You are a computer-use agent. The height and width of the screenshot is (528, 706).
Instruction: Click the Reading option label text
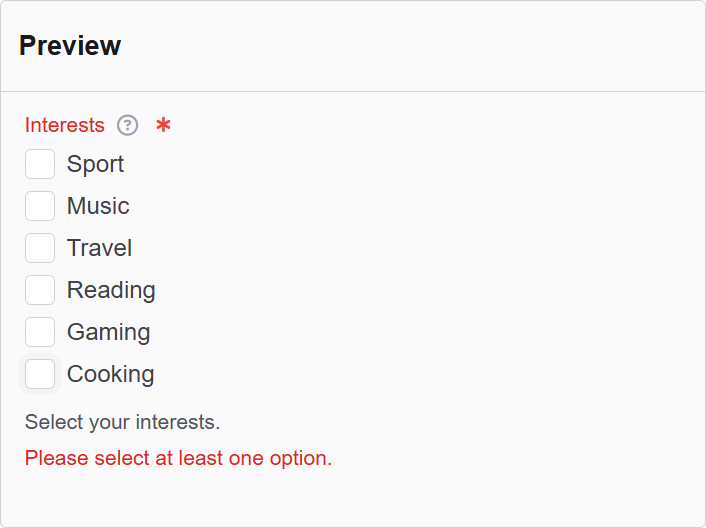pyautogui.click(x=111, y=290)
